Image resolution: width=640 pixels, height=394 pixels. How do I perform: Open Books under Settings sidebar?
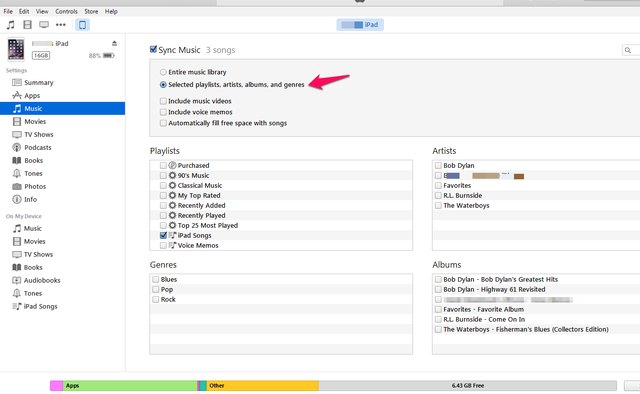pos(33,160)
